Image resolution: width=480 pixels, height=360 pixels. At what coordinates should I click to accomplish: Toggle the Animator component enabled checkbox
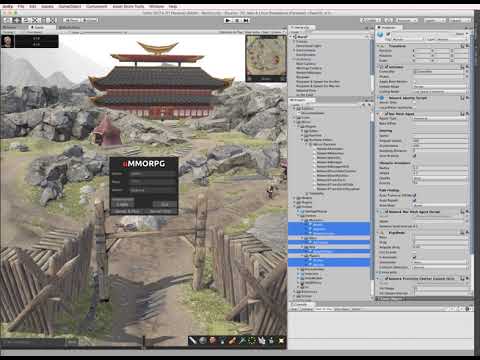(x=387, y=67)
